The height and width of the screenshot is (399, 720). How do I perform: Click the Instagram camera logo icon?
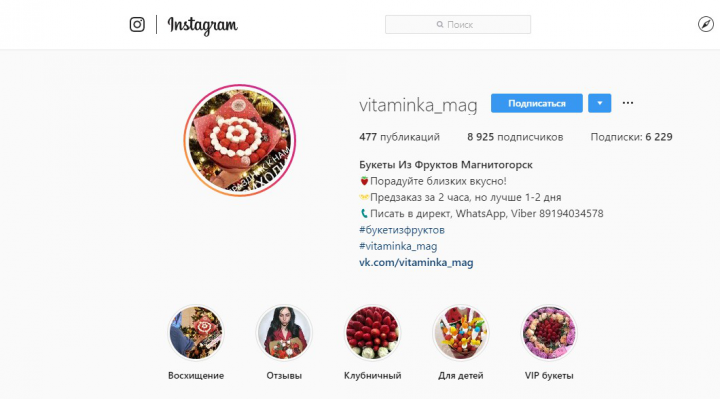(137, 24)
